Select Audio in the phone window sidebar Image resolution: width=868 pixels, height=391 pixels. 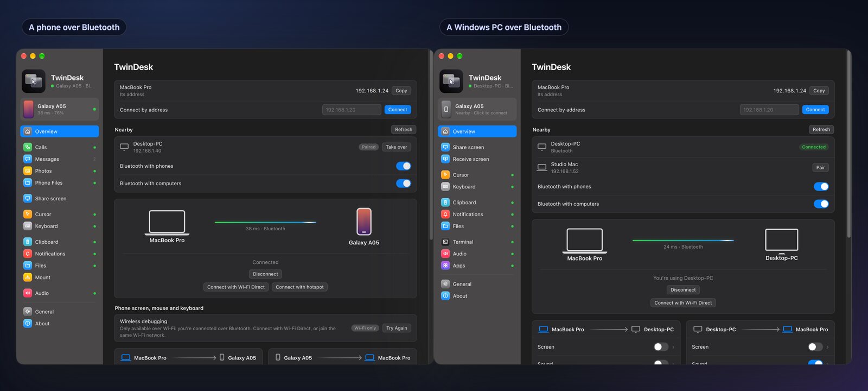click(60, 293)
